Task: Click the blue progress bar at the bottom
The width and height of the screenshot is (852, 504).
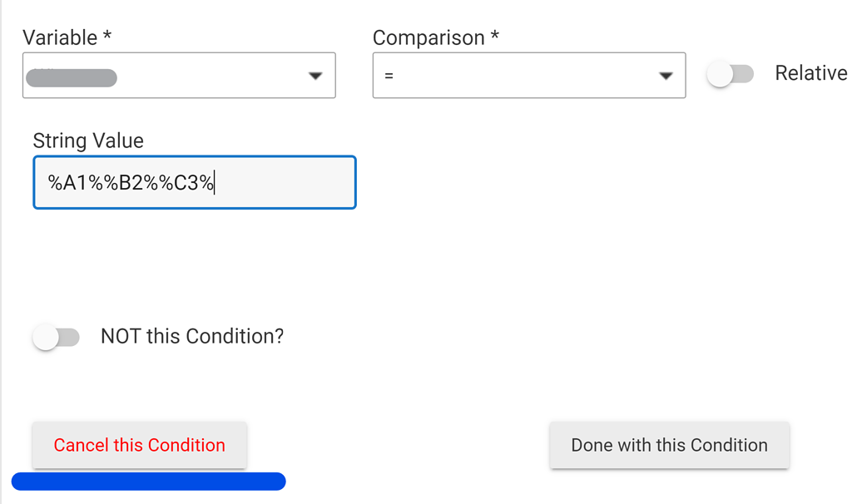Action: pyautogui.click(x=150, y=481)
